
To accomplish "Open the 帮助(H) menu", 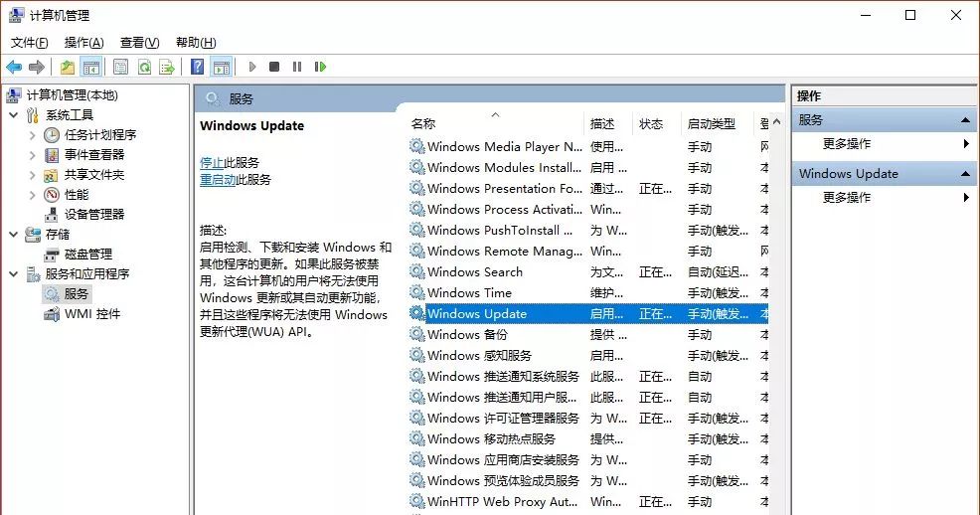I will pyautogui.click(x=196, y=43).
